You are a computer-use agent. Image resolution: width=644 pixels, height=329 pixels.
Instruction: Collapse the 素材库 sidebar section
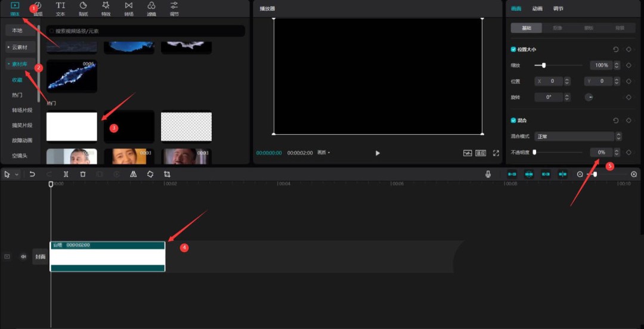pos(20,64)
